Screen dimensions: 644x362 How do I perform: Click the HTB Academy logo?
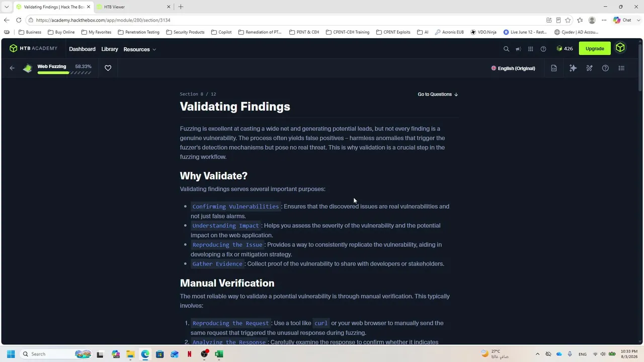click(33, 49)
